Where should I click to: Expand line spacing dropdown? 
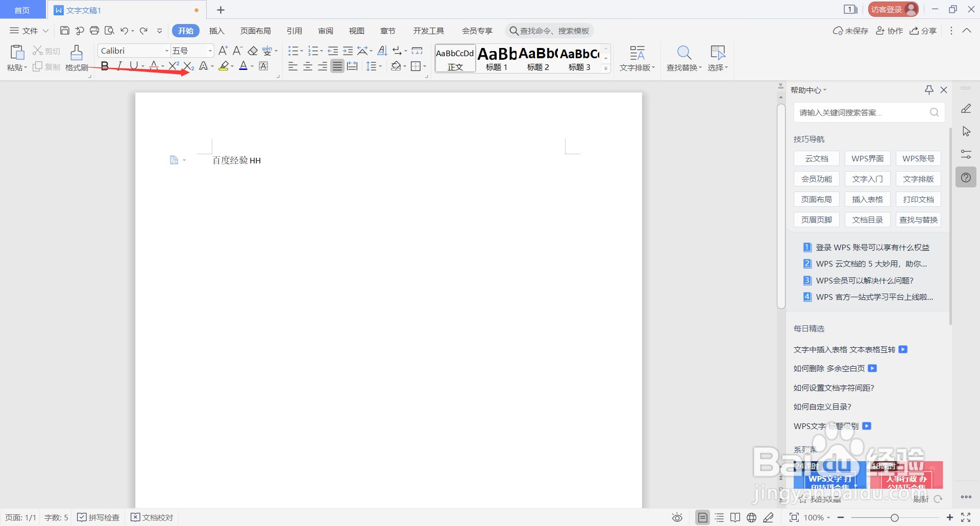(380, 66)
